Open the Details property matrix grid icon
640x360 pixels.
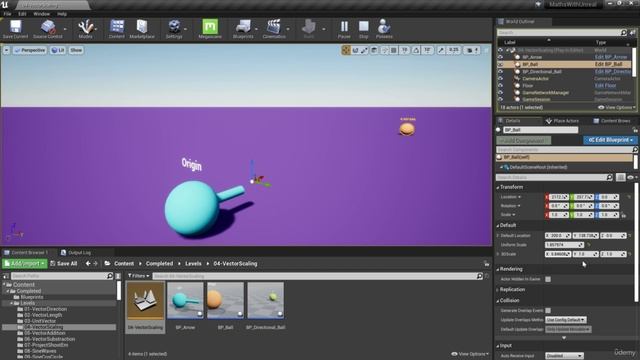pyautogui.click(x=620, y=177)
